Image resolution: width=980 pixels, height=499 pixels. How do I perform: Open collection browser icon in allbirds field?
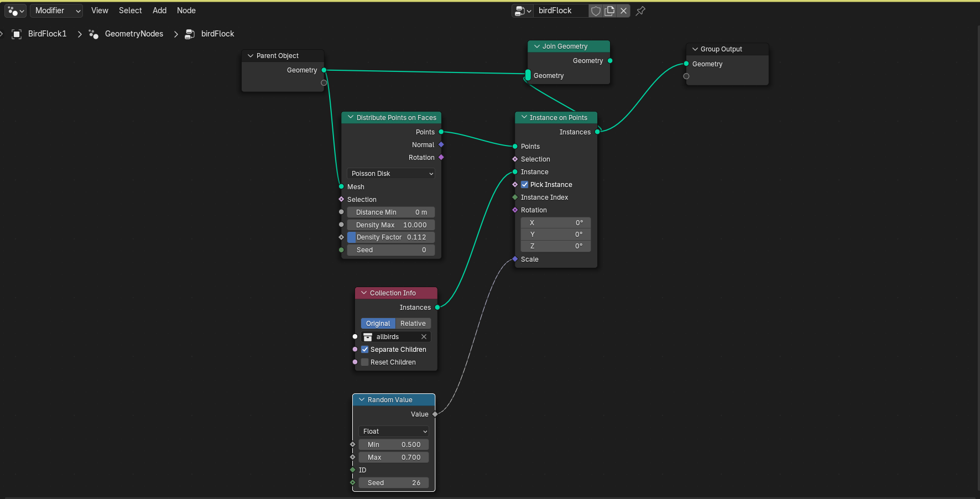368,336
